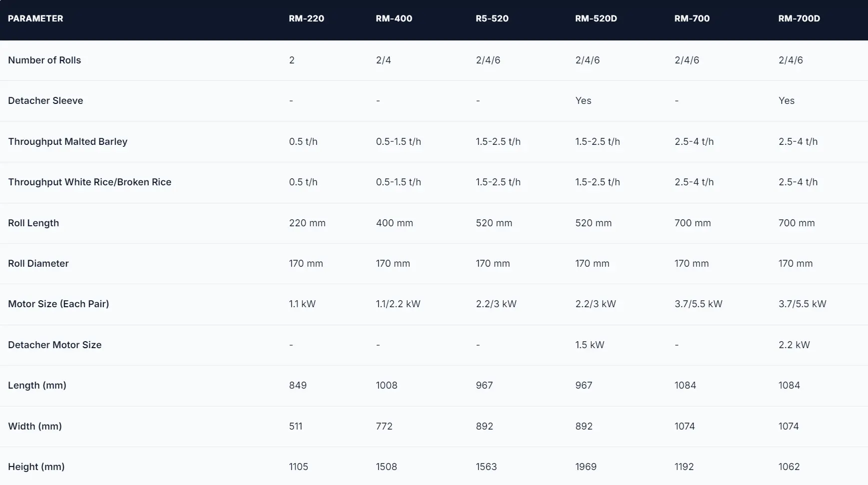Select the 2.2 kW detacher motor value
868x485 pixels.
pos(794,345)
